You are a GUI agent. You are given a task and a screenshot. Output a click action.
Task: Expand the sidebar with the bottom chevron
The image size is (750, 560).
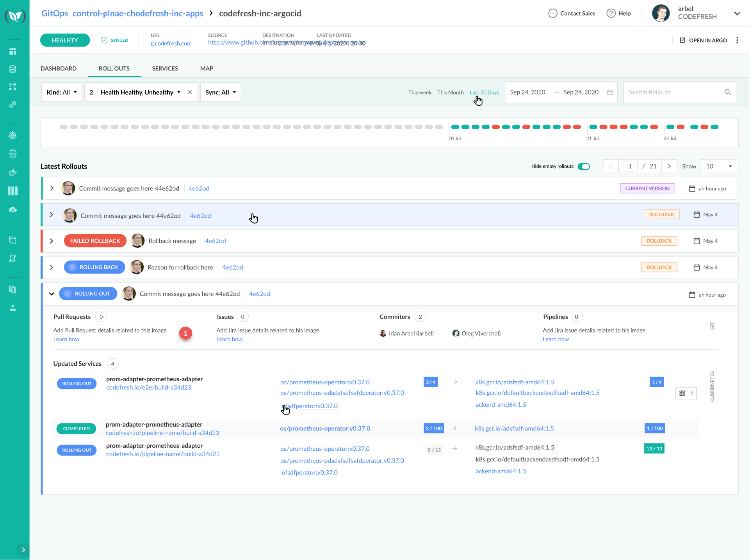(23, 550)
